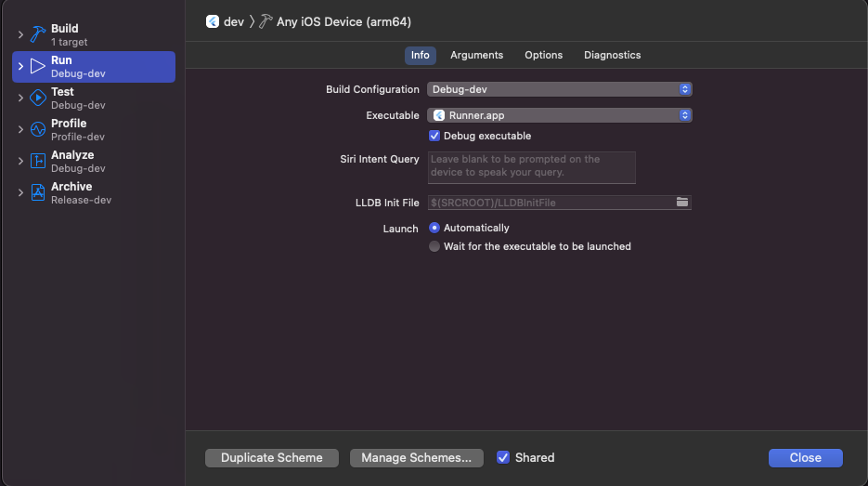Click the Analyze icon in sidebar
This screenshot has height=486, width=868.
click(x=38, y=161)
